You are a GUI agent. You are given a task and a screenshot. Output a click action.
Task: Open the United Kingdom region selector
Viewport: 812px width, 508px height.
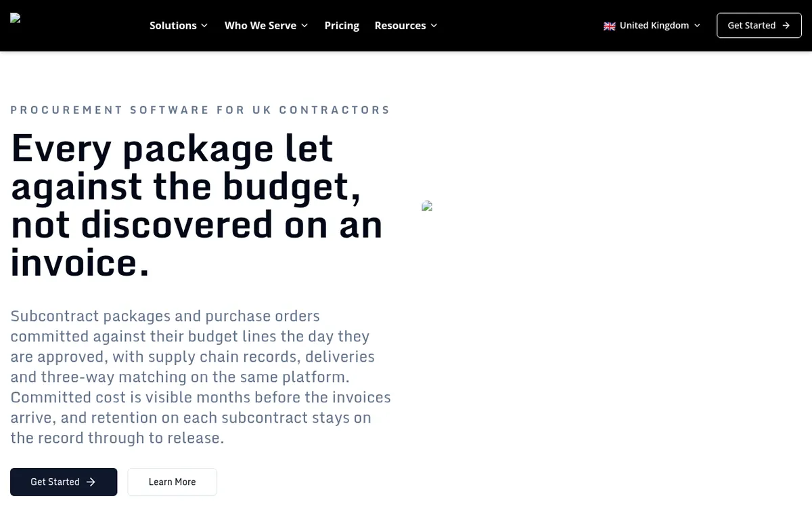(652, 25)
